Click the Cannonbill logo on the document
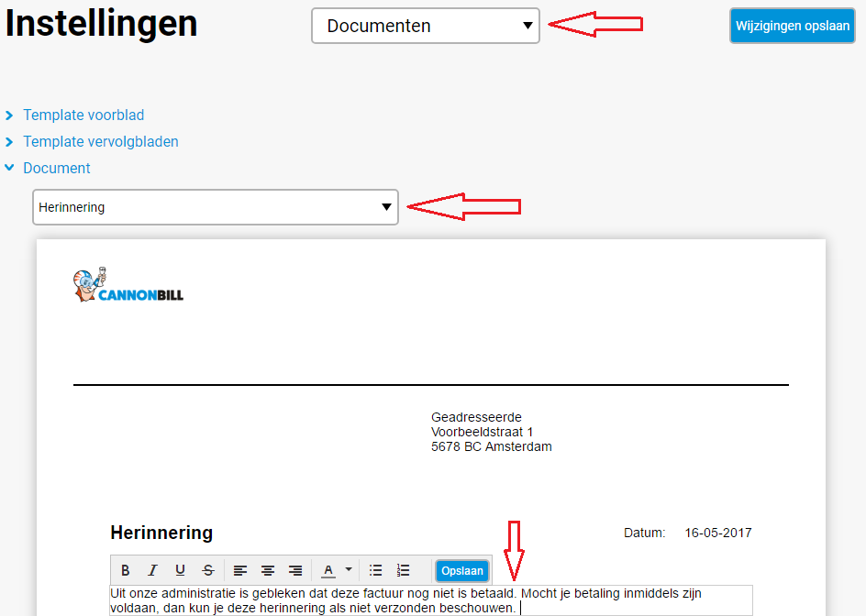 coord(128,285)
